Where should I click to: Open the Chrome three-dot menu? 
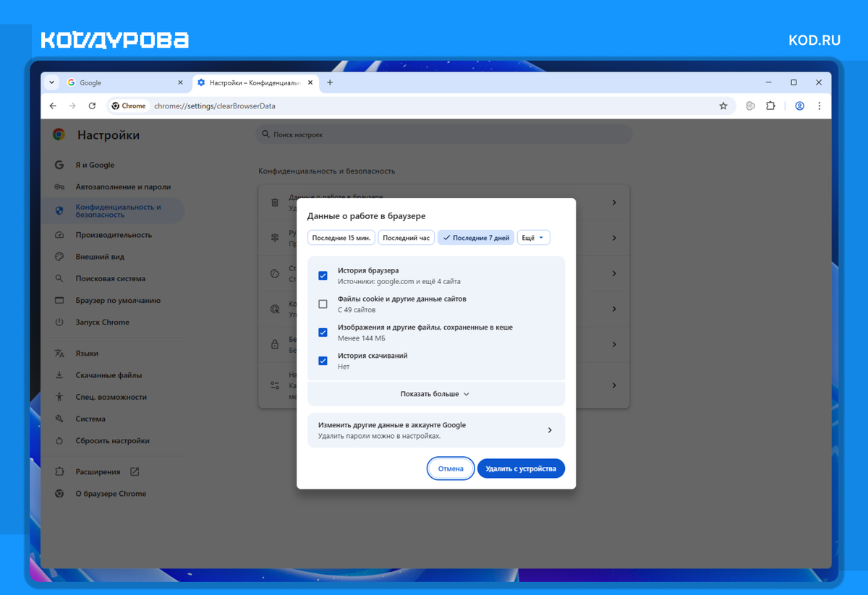point(819,106)
